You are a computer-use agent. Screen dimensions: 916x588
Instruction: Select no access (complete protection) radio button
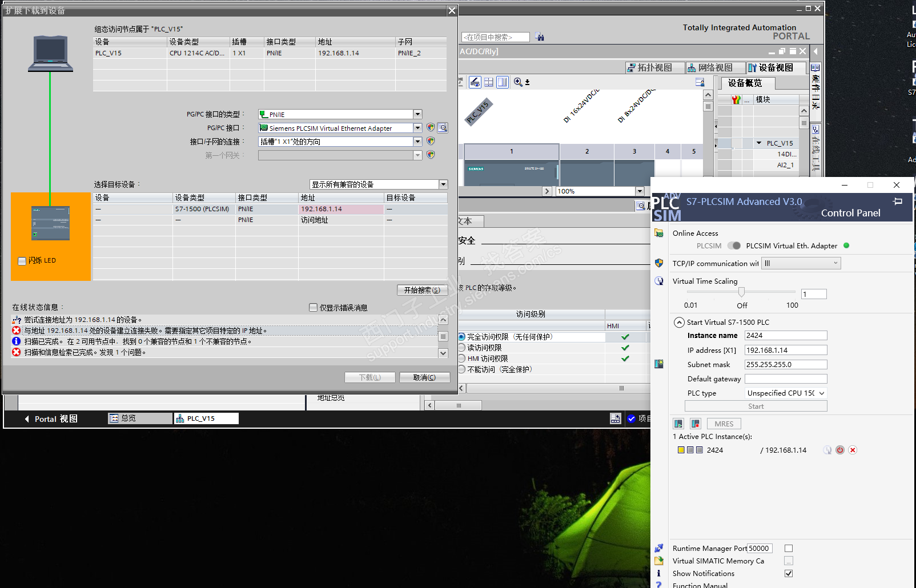point(461,369)
